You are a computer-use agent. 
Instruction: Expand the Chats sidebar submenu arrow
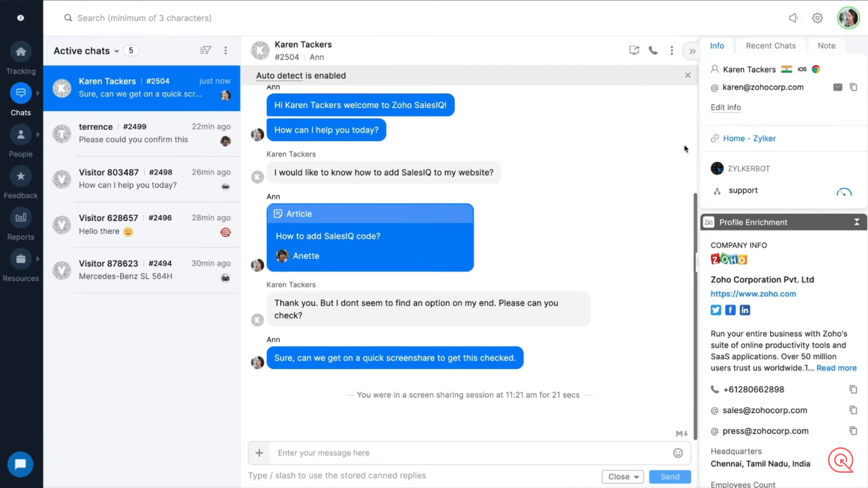[38, 93]
